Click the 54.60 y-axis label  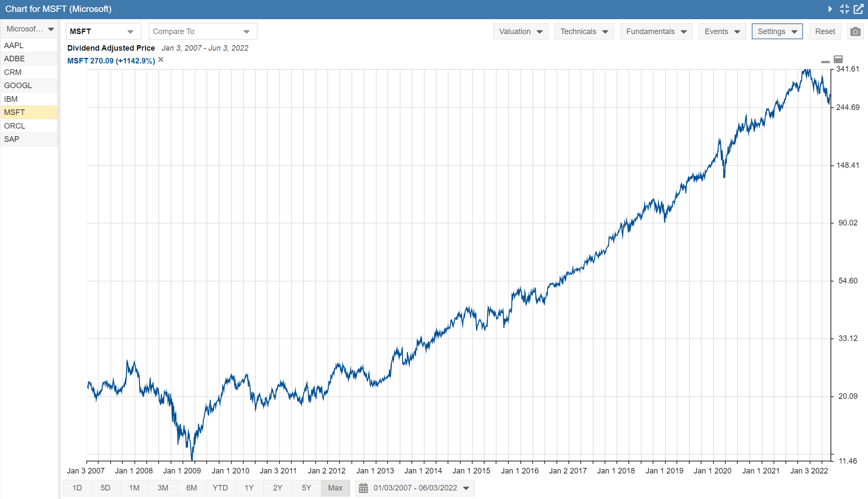click(848, 281)
